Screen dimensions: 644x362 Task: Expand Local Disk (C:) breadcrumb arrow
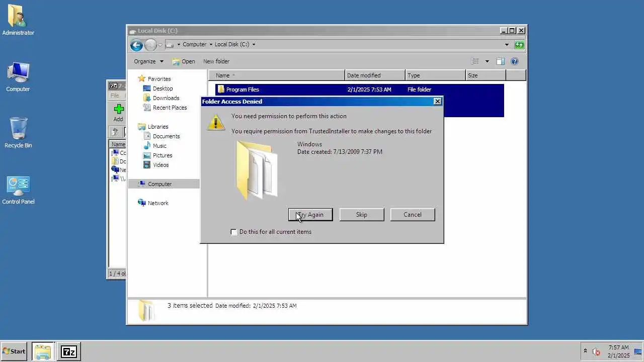click(254, 45)
